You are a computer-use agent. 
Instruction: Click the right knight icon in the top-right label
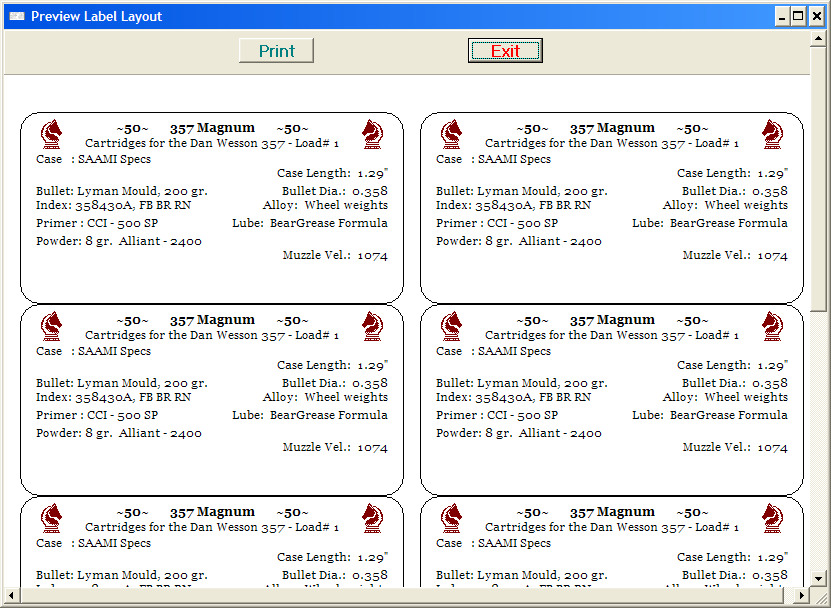[x=773, y=134]
